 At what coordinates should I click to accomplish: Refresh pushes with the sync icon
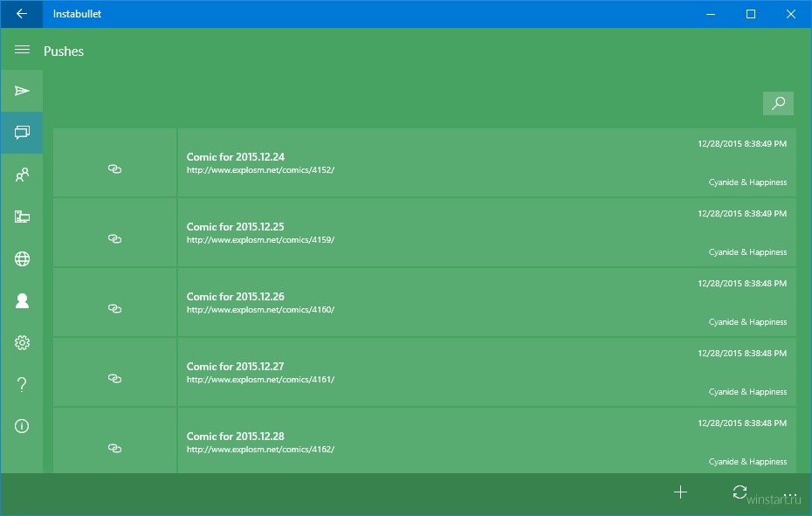(x=740, y=492)
